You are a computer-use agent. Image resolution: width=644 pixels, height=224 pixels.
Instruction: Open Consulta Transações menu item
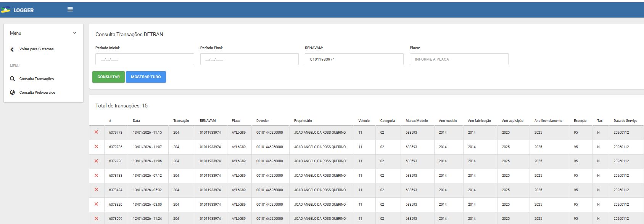[x=37, y=79]
